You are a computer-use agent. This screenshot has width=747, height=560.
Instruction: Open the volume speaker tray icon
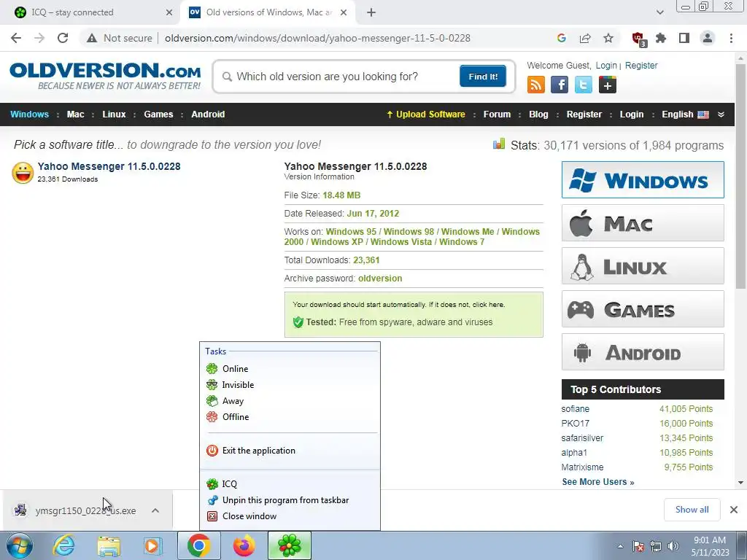coord(673,546)
